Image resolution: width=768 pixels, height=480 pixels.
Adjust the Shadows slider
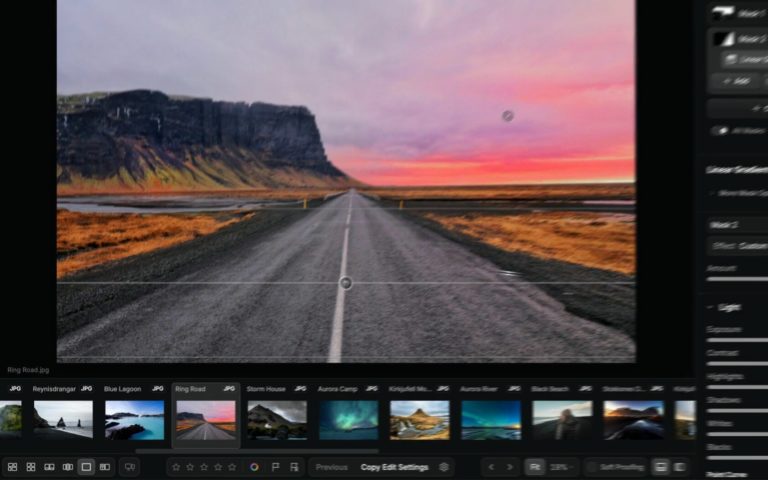(x=737, y=410)
